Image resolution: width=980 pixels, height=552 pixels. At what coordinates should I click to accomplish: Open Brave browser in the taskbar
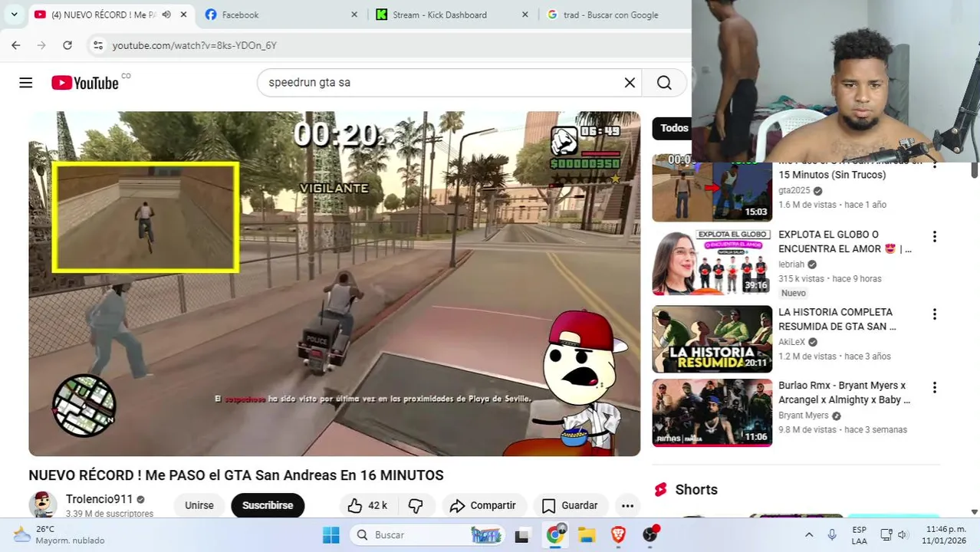tap(618, 535)
